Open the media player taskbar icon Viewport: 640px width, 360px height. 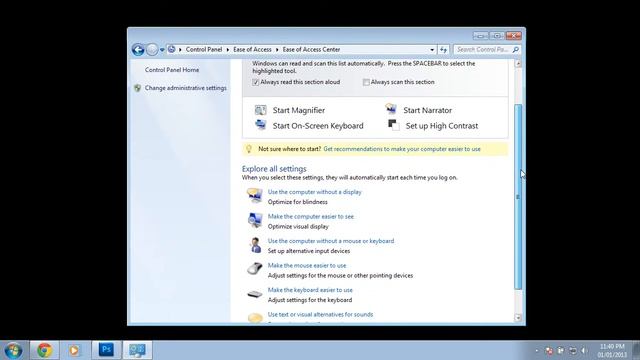pyautogui.click(x=74, y=350)
